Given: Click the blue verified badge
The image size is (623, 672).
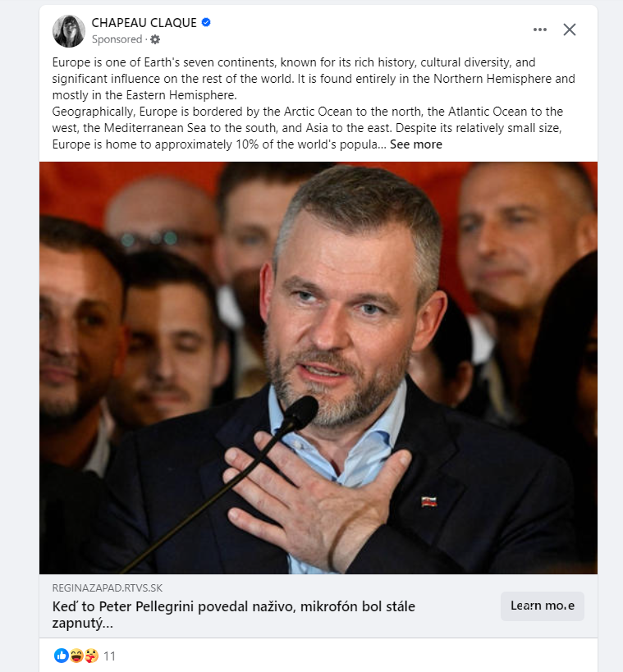Looking at the screenshot, I should coord(206,22).
